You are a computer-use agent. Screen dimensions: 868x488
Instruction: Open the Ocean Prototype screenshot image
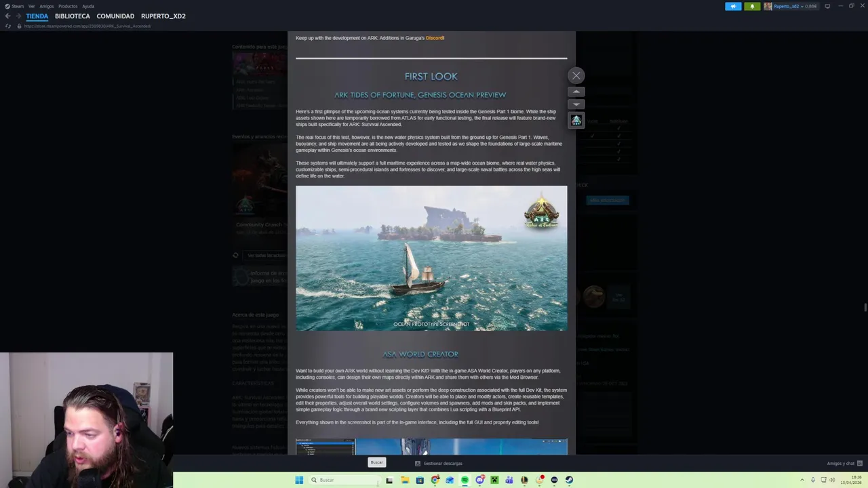click(x=431, y=258)
